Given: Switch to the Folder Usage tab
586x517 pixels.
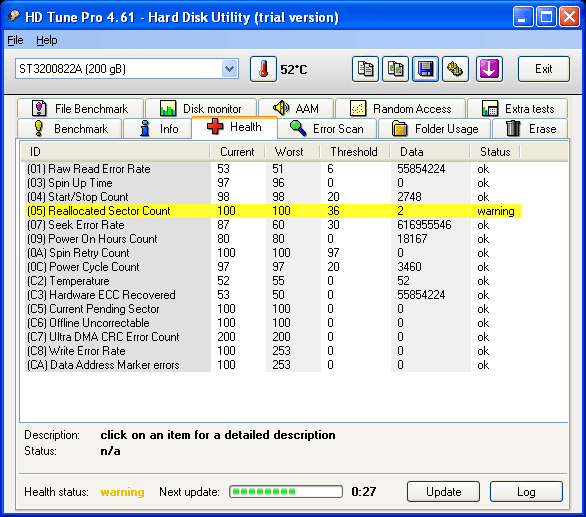Looking at the screenshot, I should (x=435, y=129).
